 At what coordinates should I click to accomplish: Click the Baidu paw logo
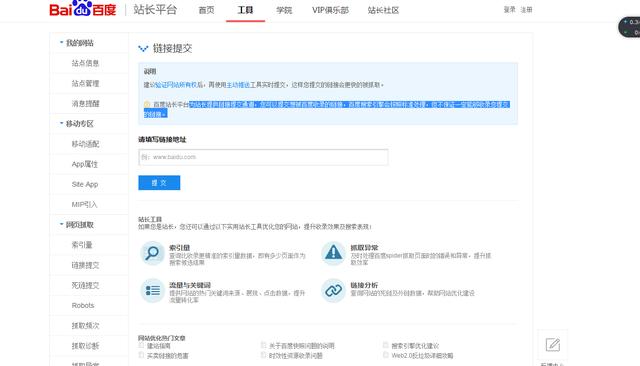[x=82, y=8]
